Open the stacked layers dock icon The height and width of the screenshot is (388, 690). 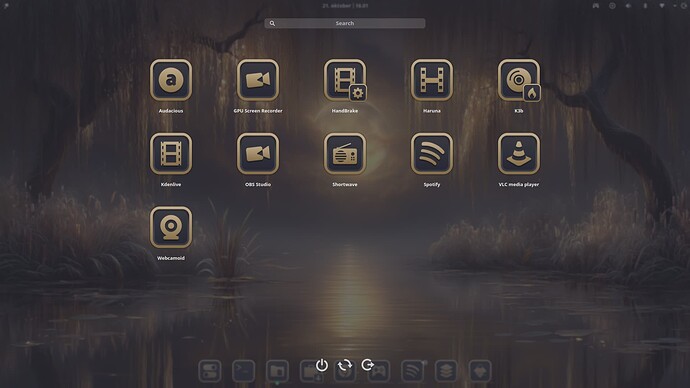click(x=446, y=371)
